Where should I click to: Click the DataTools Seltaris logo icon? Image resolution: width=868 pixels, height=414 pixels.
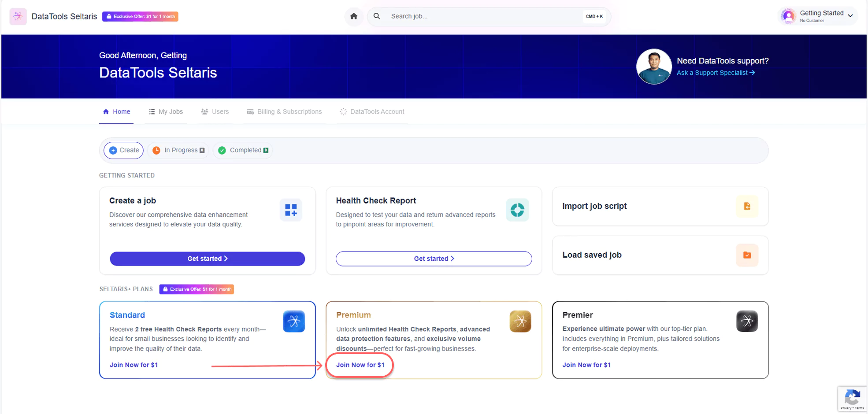pos(18,16)
